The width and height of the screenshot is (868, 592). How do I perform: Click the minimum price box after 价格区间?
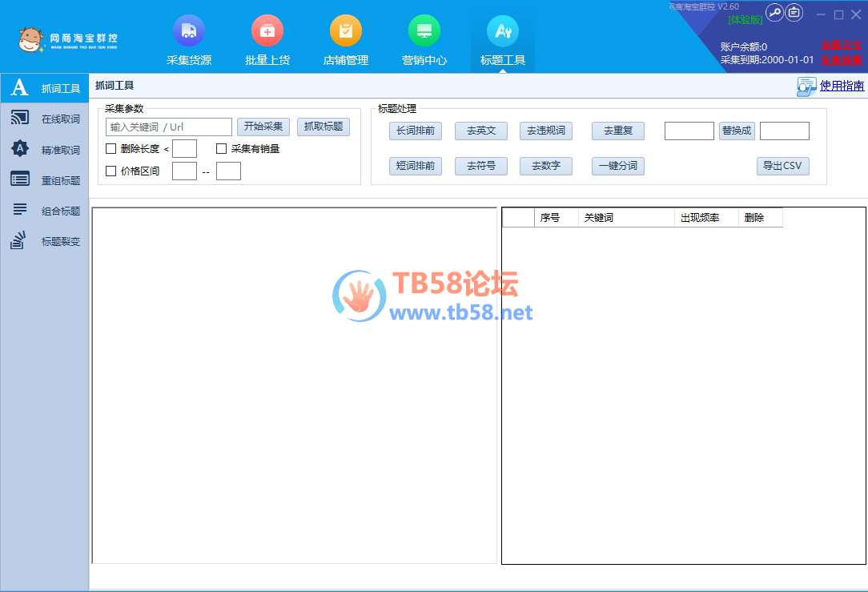184,171
